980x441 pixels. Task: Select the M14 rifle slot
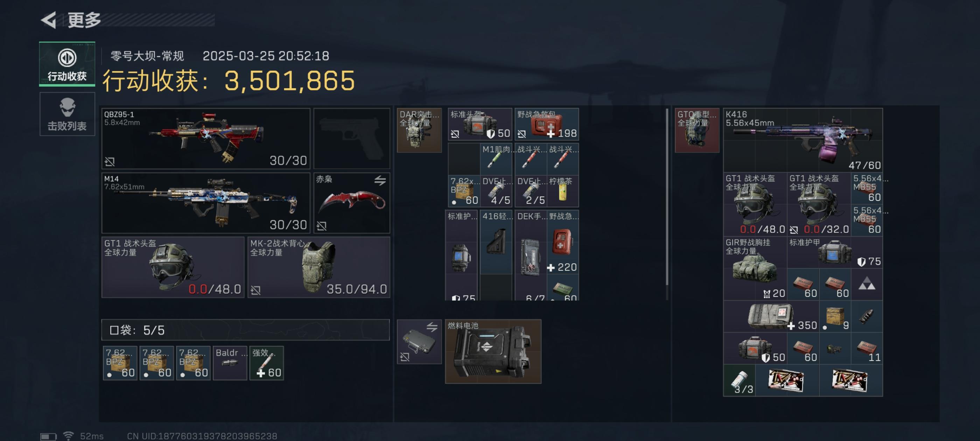click(x=206, y=203)
